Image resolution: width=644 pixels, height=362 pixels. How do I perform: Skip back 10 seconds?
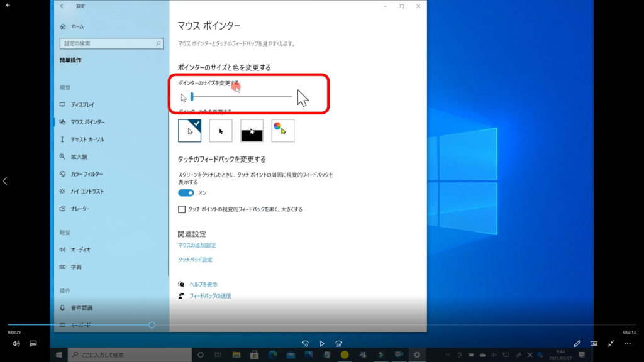tap(305, 344)
